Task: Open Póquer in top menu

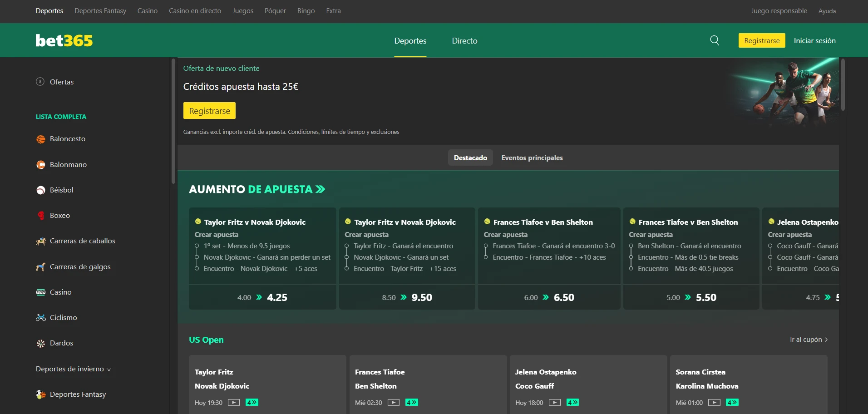Action: coord(275,11)
